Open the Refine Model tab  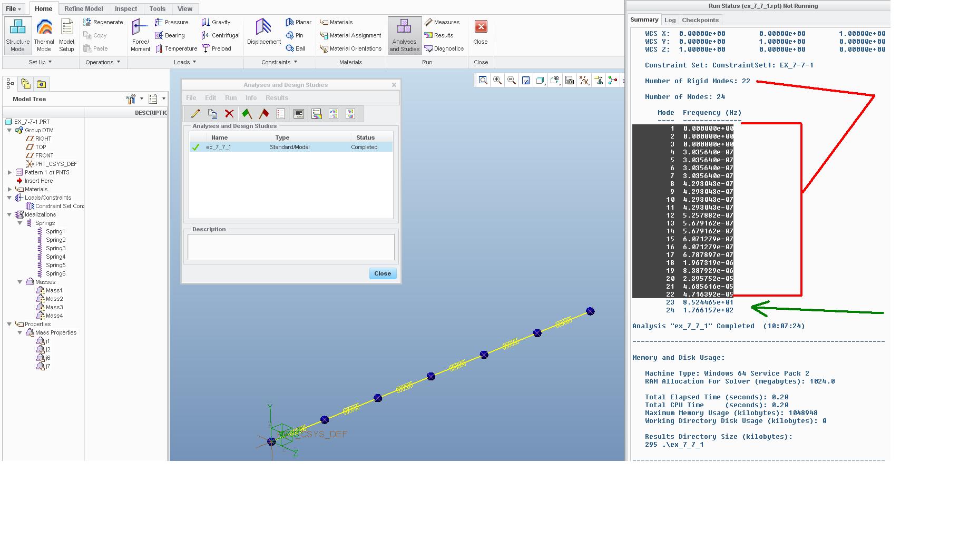(83, 9)
